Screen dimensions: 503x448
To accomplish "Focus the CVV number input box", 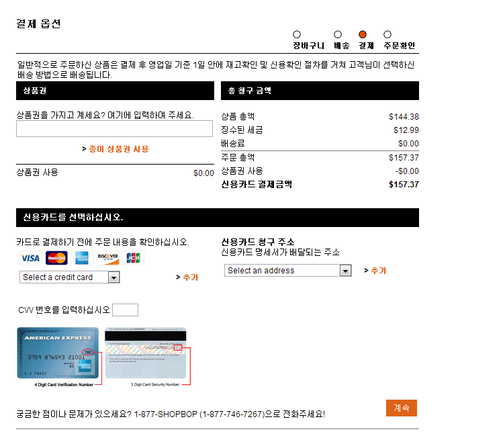I will point(125,310).
